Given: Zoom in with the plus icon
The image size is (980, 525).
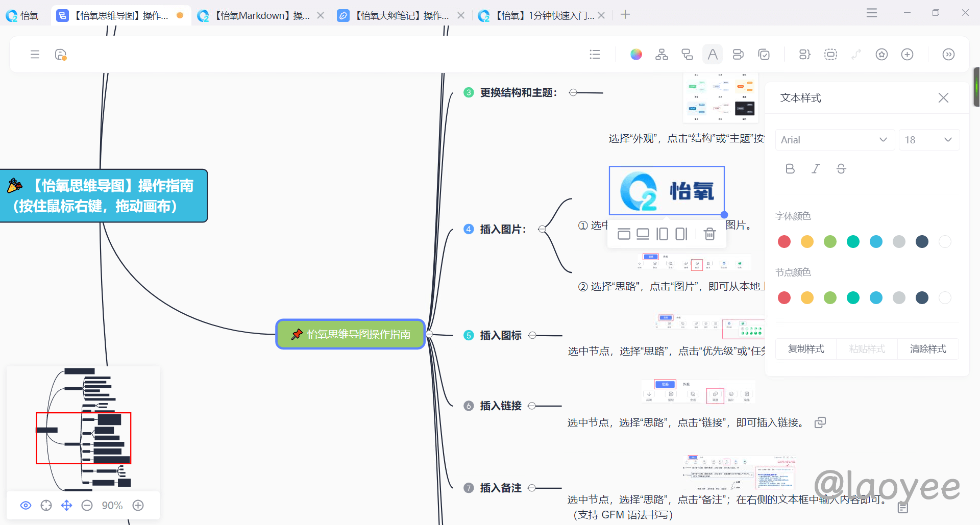Looking at the screenshot, I should click(x=138, y=505).
